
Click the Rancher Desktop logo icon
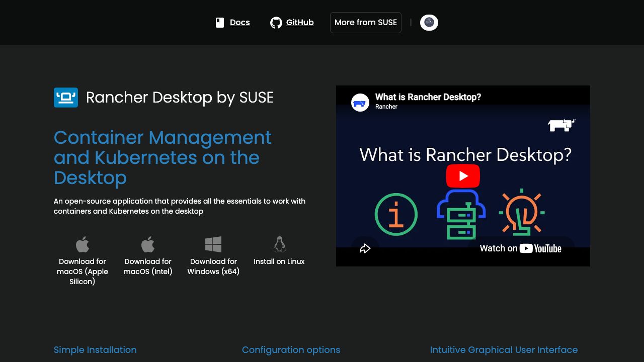(66, 98)
